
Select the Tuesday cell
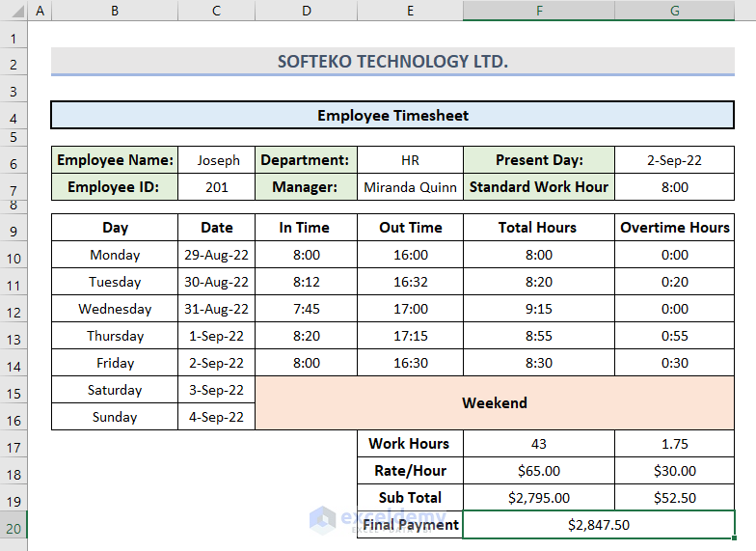coord(115,282)
